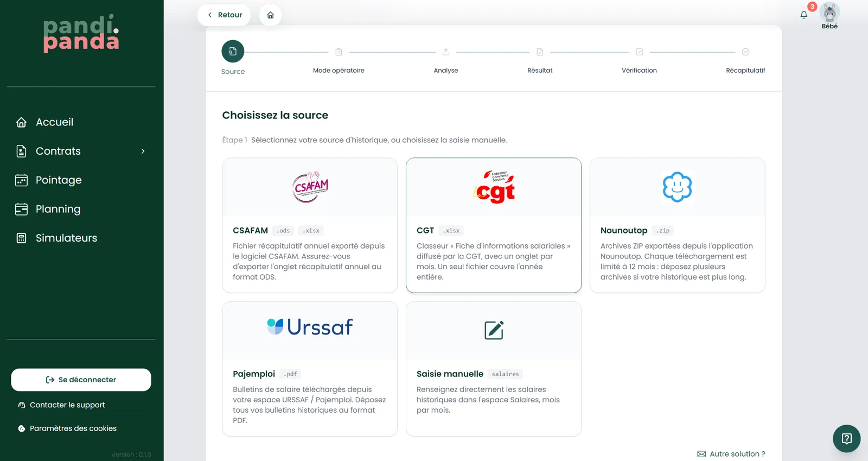
Task: Click the Récapitulatif step icon
Action: click(746, 52)
